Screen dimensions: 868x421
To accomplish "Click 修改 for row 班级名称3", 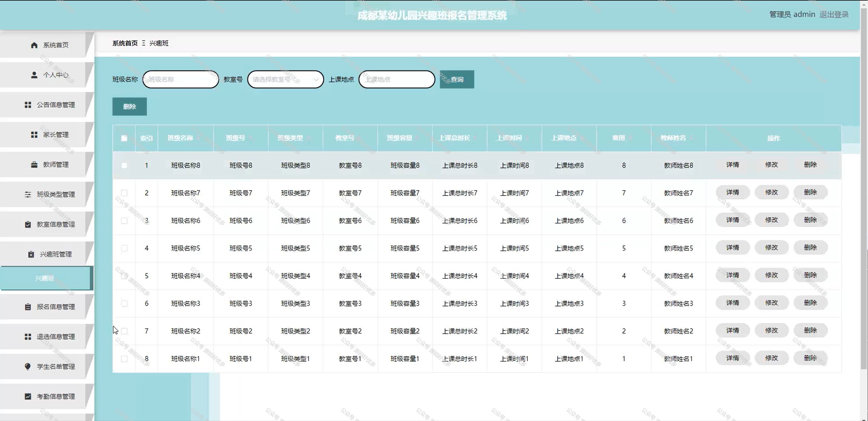I will click(771, 303).
